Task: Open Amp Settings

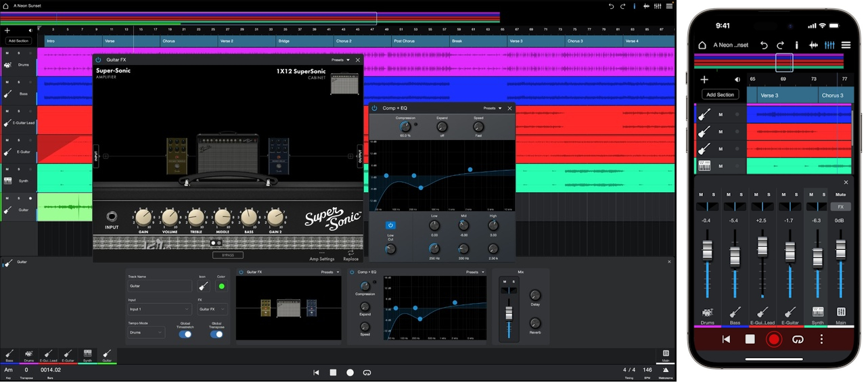Action: tap(321, 256)
